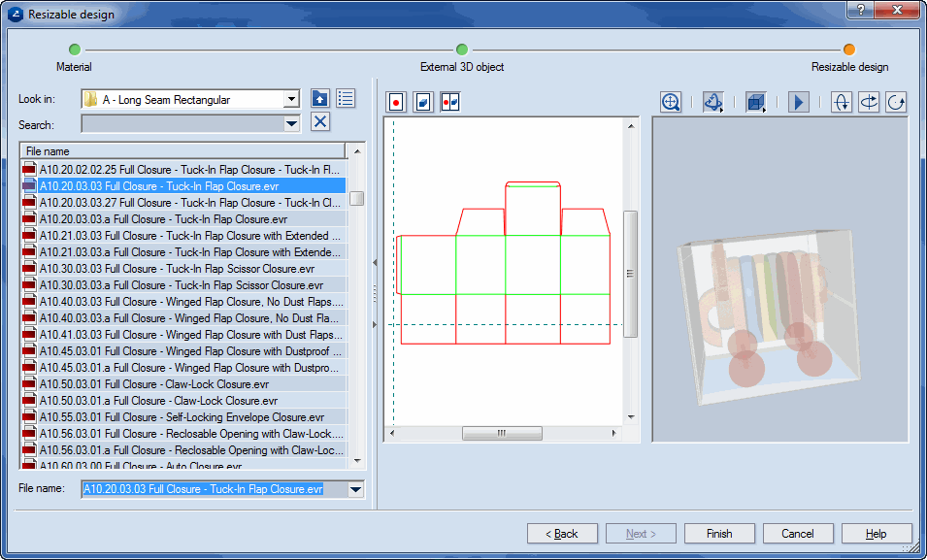Screen dimensions: 927x560
Task: Toggle the combined 2D and 3D preview
Action: [x=449, y=102]
